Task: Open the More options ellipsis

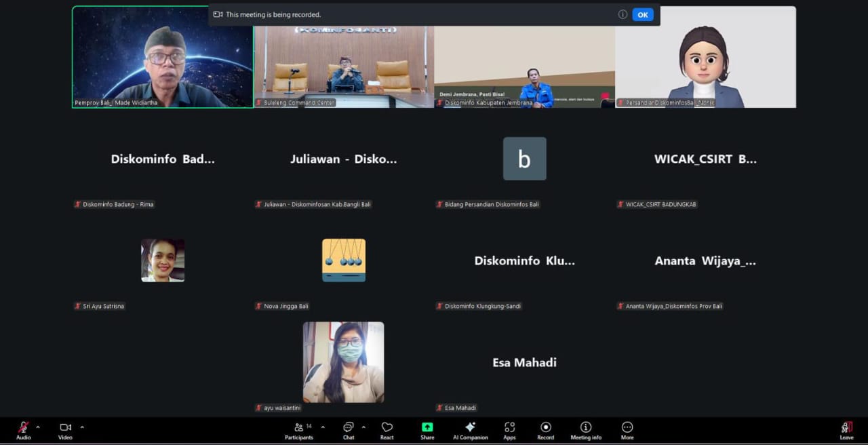Action: click(627, 427)
